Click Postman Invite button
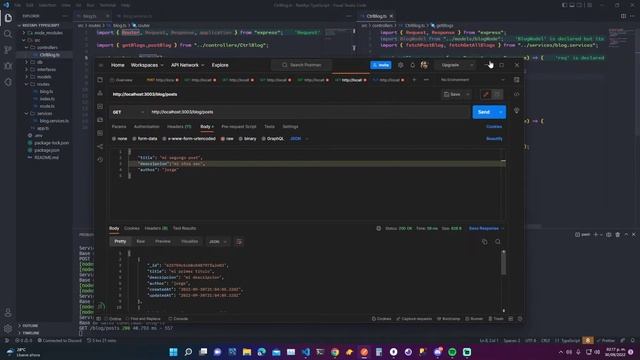The width and height of the screenshot is (640, 360). [x=381, y=65]
